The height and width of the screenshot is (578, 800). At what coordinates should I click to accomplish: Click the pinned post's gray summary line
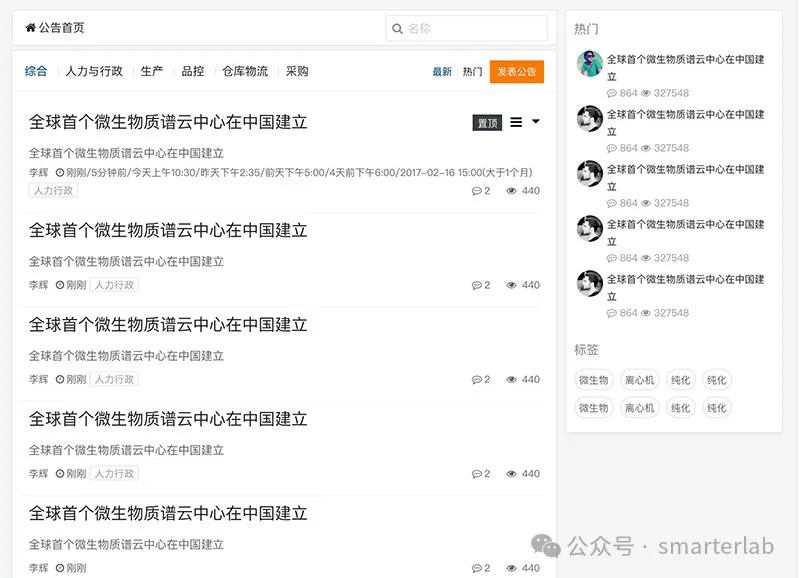coord(127,153)
